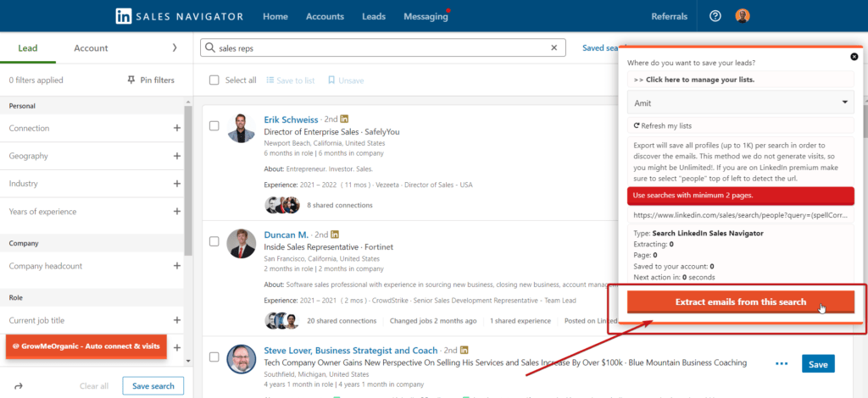
Task: Expand the filter panel chevron next to Account
Action: [x=175, y=47]
